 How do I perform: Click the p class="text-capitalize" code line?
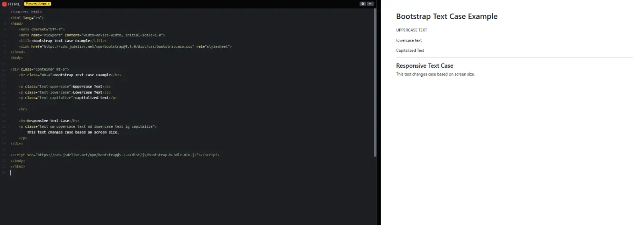68,98
